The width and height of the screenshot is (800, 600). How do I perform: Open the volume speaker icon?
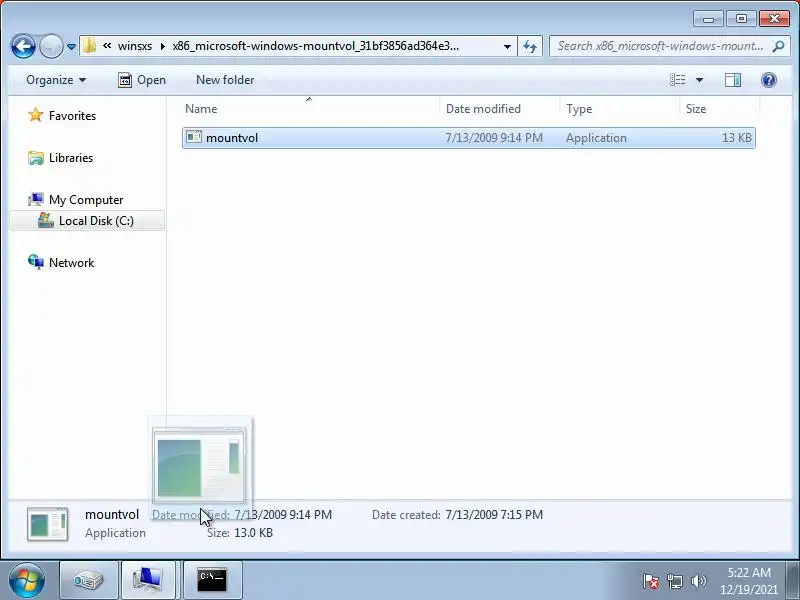(x=698, y=581)
